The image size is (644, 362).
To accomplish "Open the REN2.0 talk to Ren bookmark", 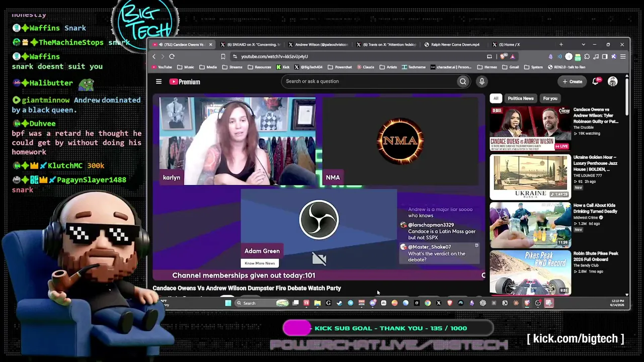I will click(567, 67).
